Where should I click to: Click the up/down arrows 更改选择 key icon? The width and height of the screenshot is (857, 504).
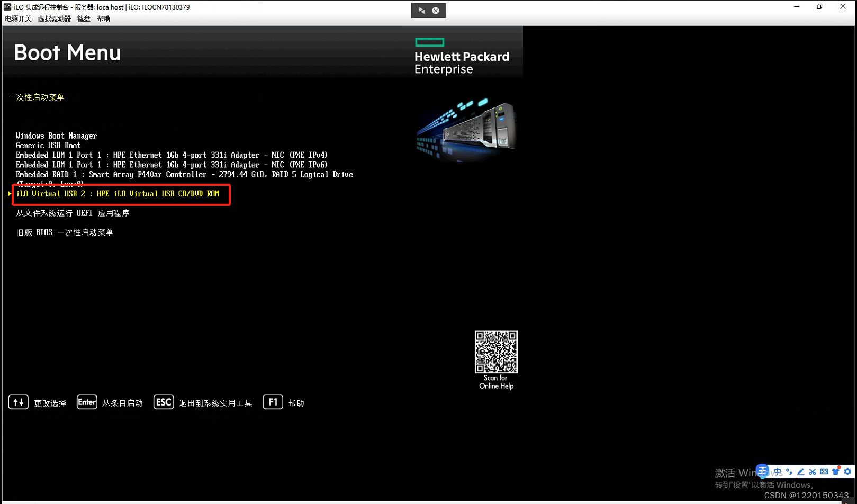tap(19, 402)
